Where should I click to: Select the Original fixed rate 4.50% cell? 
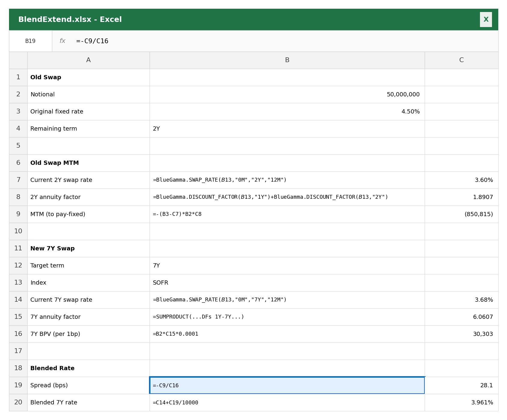point(287,111)
